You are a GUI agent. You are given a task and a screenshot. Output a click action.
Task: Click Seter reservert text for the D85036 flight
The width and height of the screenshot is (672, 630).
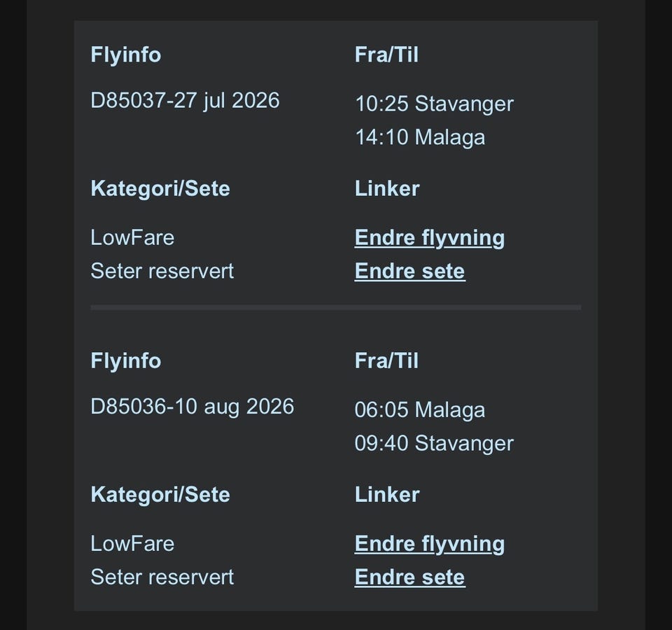click(162, 577)
